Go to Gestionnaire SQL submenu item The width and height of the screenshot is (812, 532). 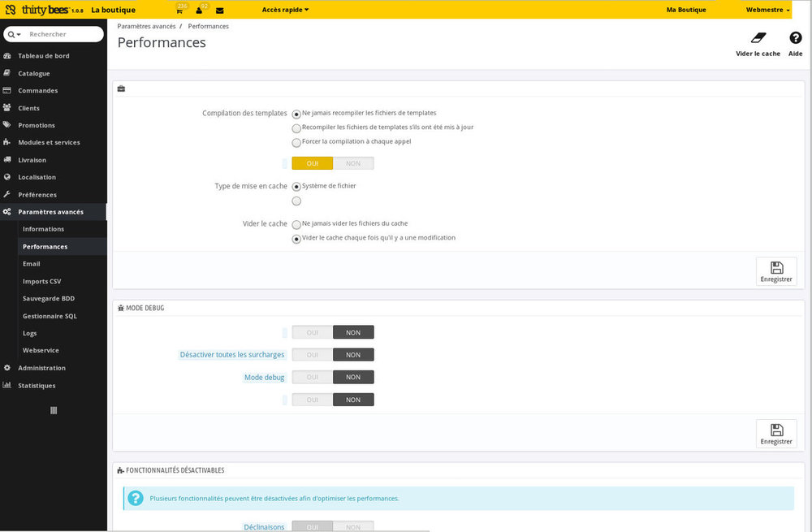coord(50,316)
